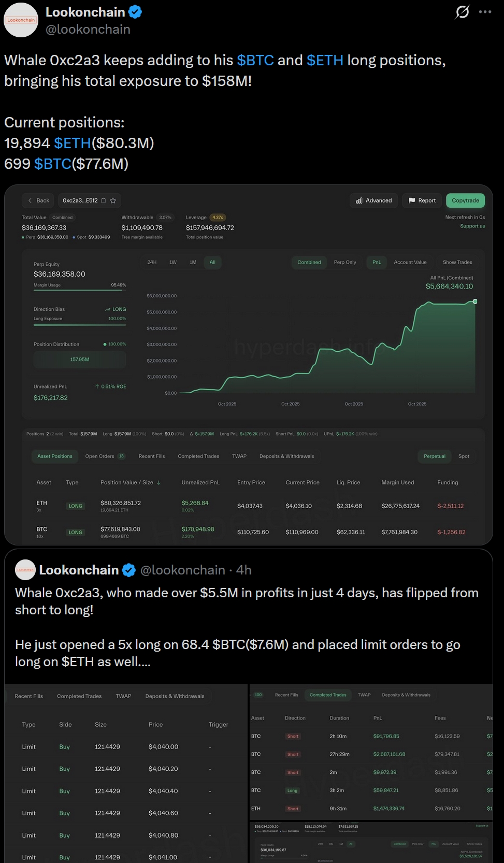Copy the 0xc2a3...E5f2 wallet address with the clipboard icon

tap(104, 200)
